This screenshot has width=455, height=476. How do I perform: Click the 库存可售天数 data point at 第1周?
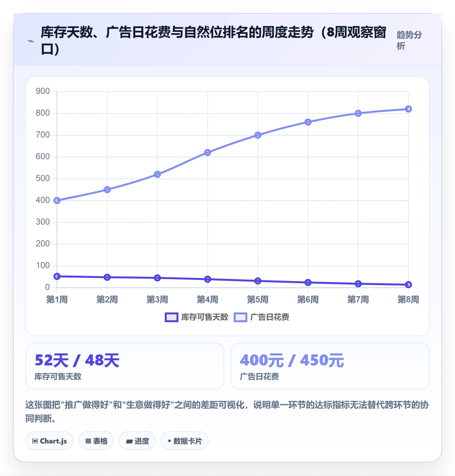pos(57,276)
